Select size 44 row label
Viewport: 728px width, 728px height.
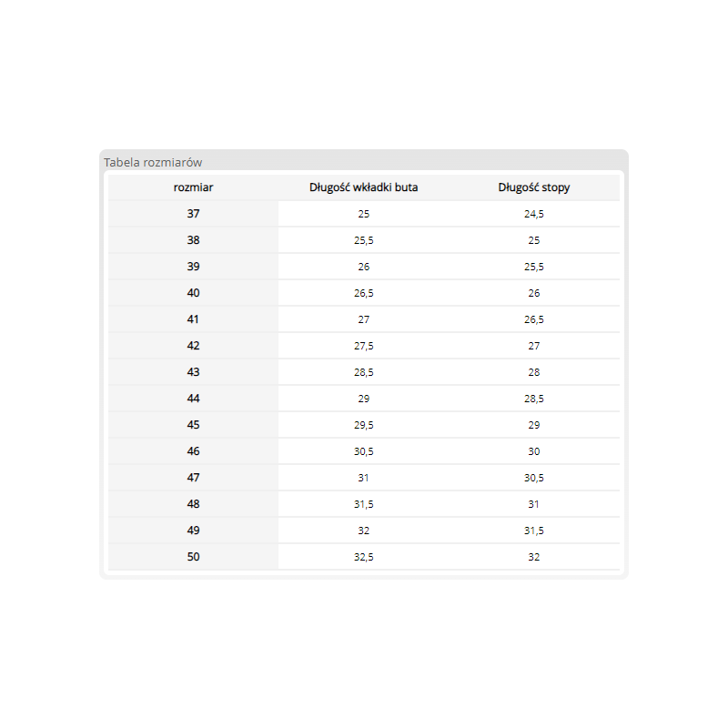coord(194,399)
